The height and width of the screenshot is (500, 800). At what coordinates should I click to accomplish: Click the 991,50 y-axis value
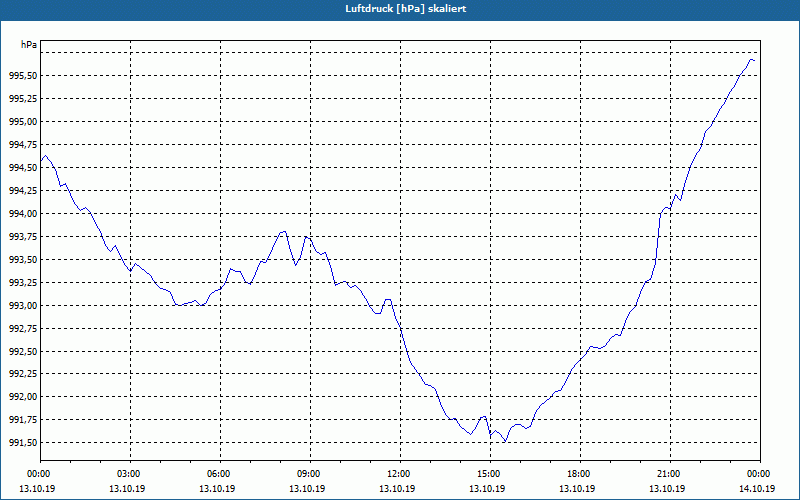click(23, 442)
